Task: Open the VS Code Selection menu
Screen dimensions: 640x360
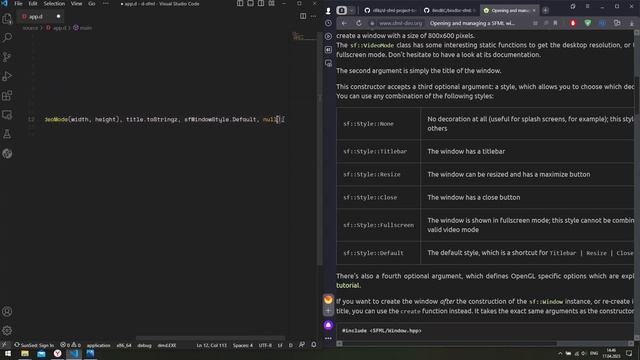Action: point(54,4)
